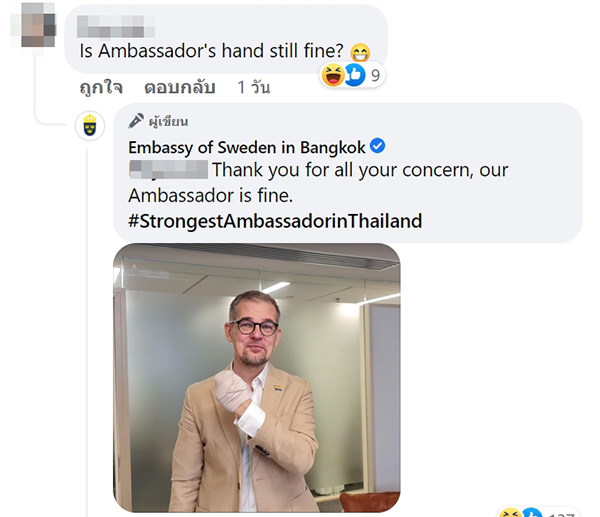This screenshot has height=517, width=600.
Task: View the ambassador's bandaged hand photo
Action: (257, 377)
